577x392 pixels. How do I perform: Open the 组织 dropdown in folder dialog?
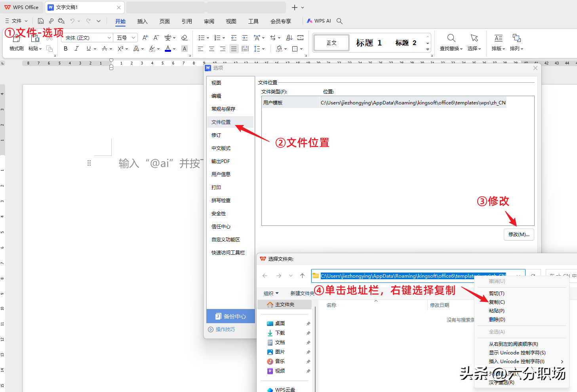pyautogui.click(x=271, y=293)
